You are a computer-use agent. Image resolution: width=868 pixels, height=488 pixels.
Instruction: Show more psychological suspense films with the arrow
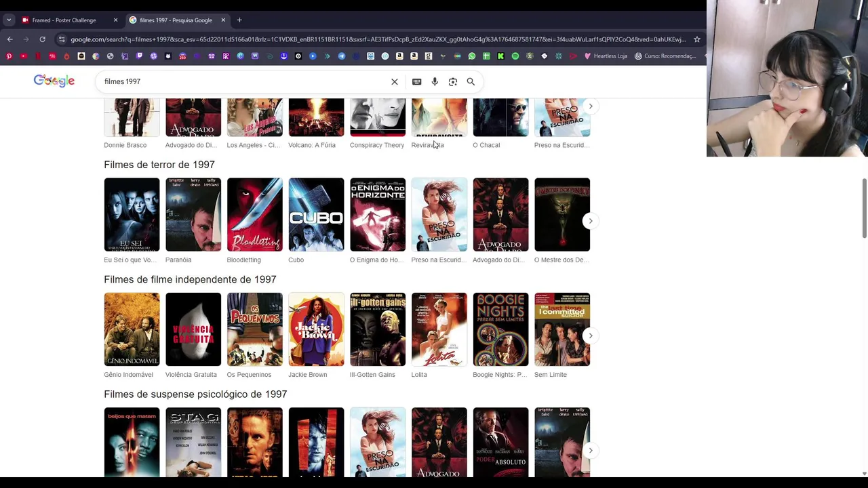coord(591,450)
